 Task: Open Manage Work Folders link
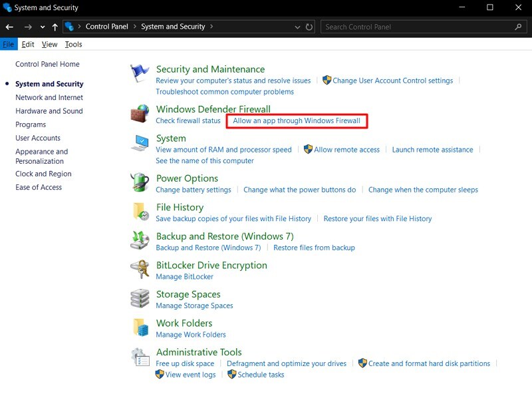pos(191,335)
